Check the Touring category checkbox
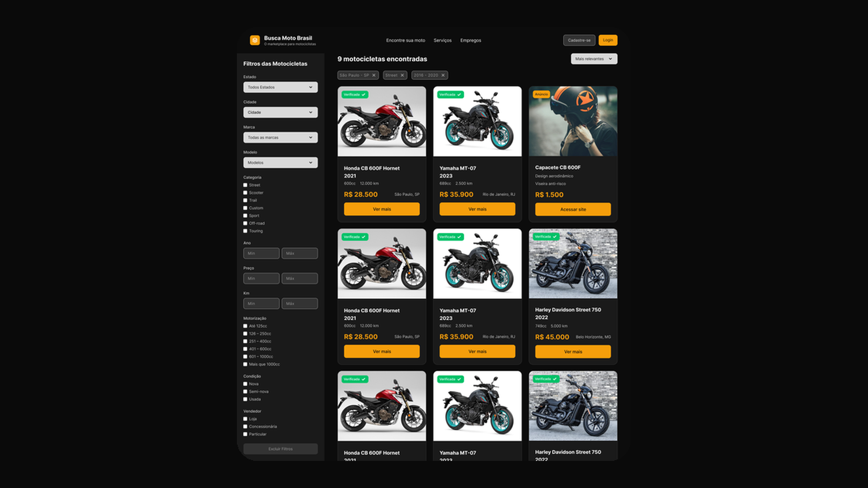The image size is (868, 488). tap(245, 231)
